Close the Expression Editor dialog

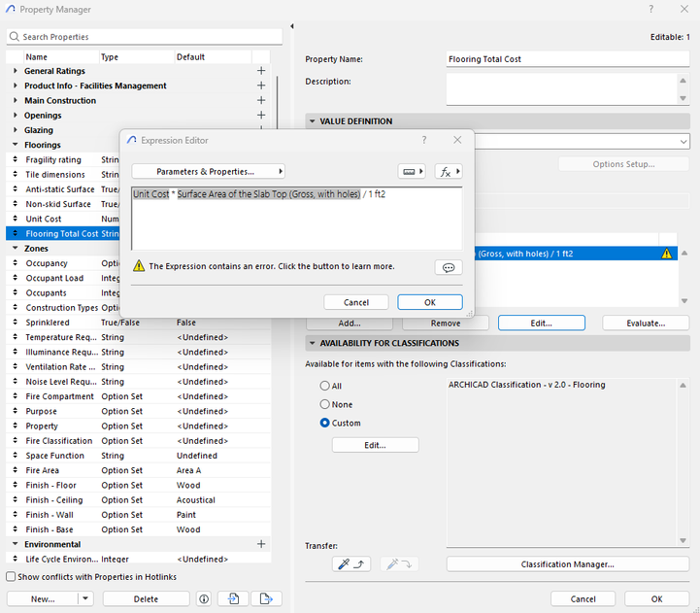(x=457, y=140)
